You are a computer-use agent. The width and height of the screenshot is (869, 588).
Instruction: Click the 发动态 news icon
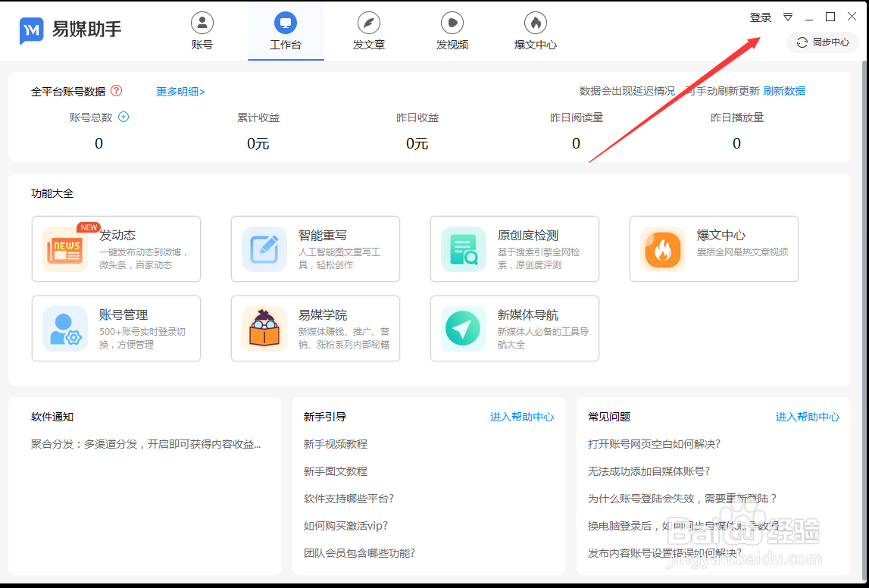click(x=65, y=249)
